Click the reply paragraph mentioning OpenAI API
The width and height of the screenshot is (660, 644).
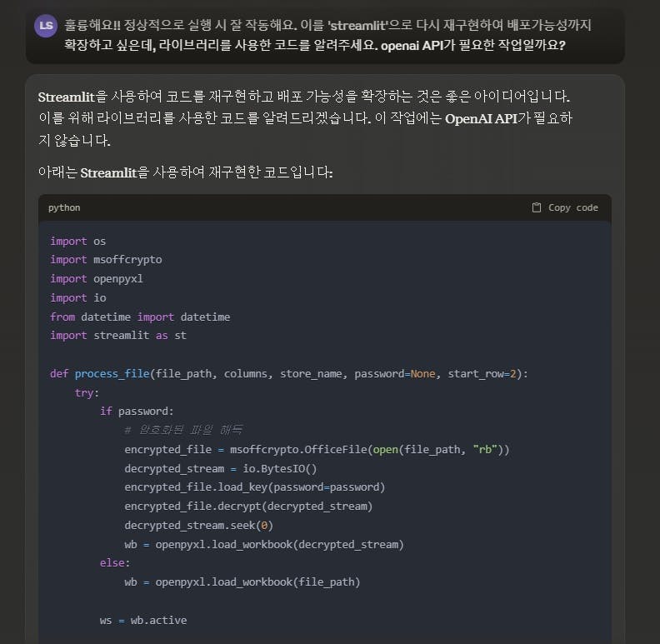point(305,118)
